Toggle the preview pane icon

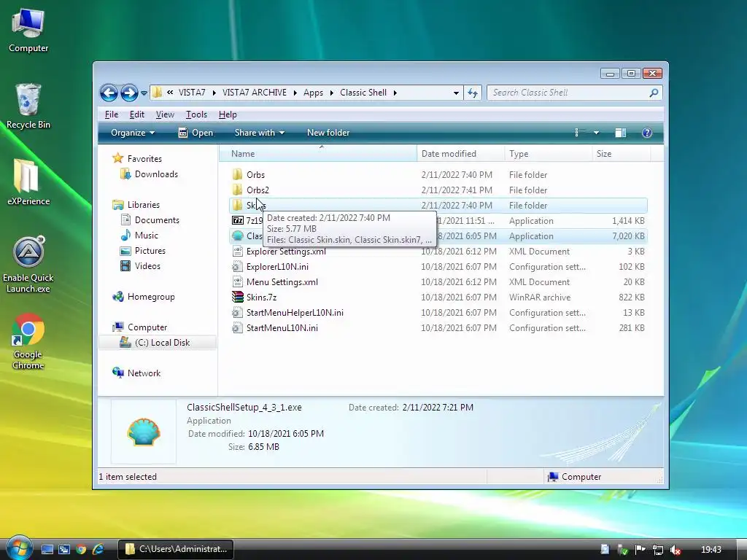620,133
